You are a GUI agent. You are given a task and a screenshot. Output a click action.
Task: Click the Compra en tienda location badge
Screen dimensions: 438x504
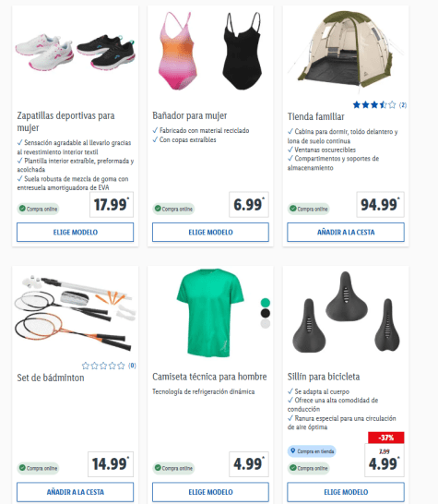tap(312, 451)
